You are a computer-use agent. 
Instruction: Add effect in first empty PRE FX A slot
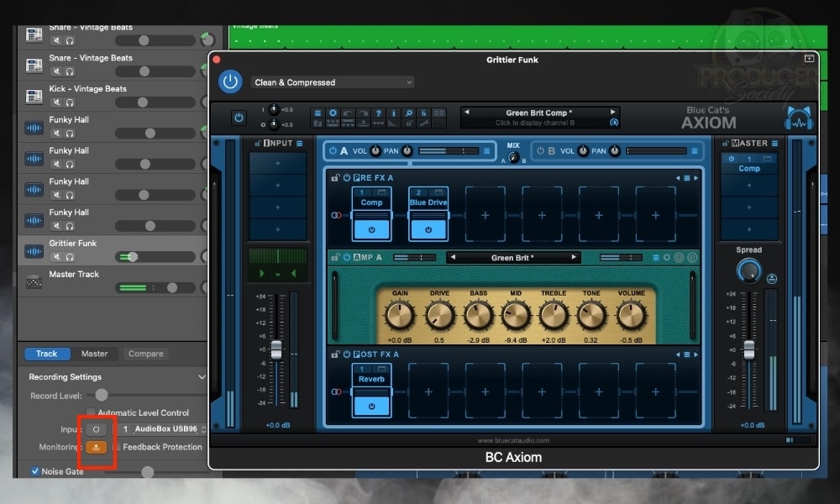tap(485, 215)
